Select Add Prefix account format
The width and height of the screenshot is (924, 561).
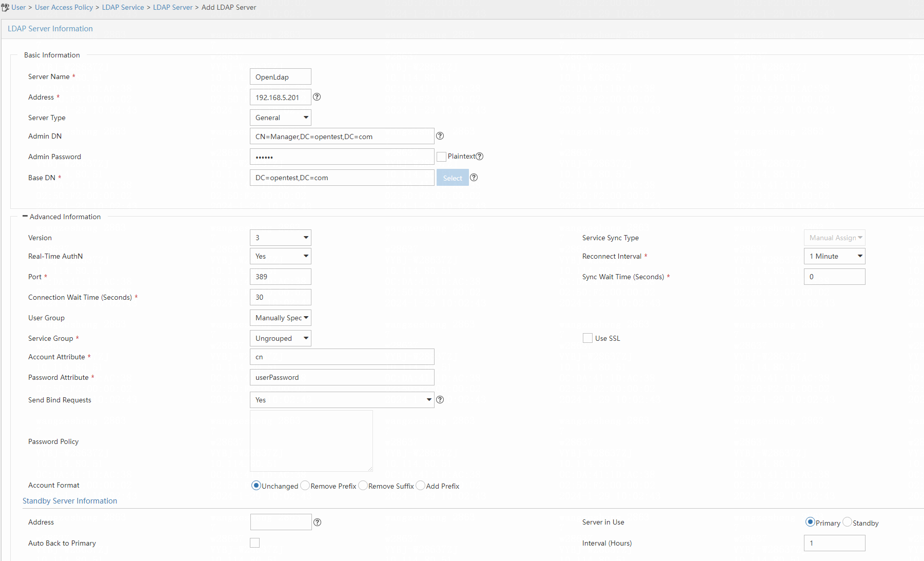pos(420,486)
